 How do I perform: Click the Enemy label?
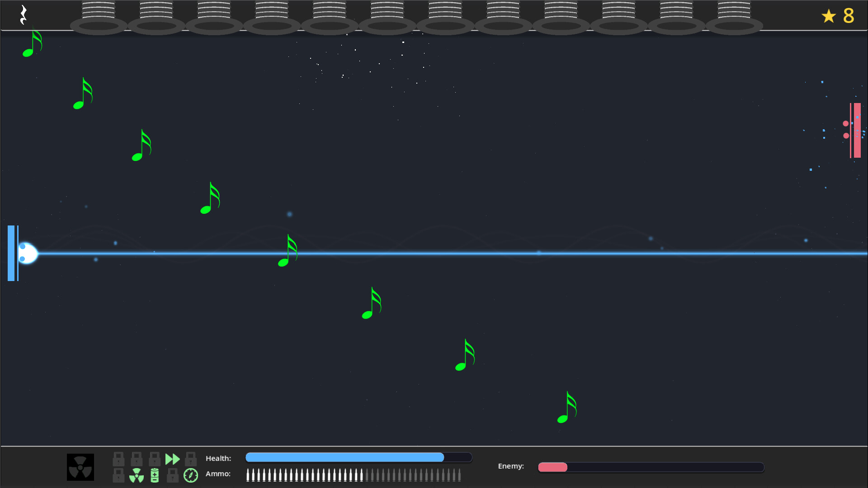[x=511, y=466]
